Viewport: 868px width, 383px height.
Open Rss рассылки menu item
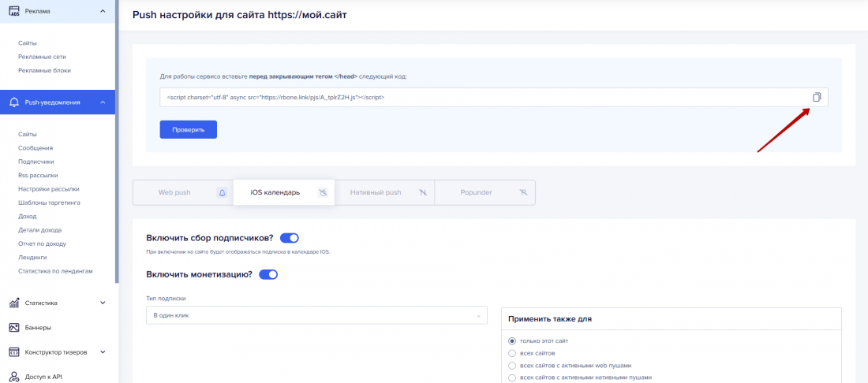pyautogui.click(x=38, y=175)
